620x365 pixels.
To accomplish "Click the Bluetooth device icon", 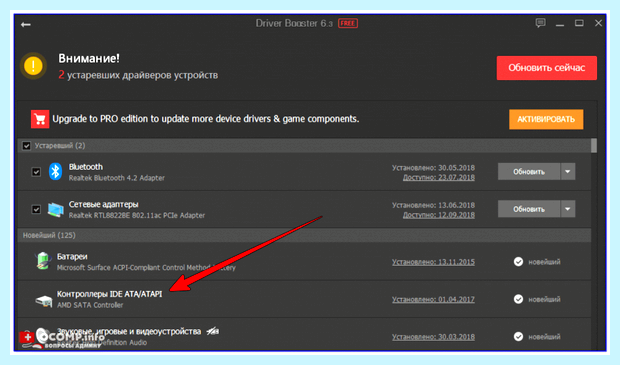I will 55,172.
